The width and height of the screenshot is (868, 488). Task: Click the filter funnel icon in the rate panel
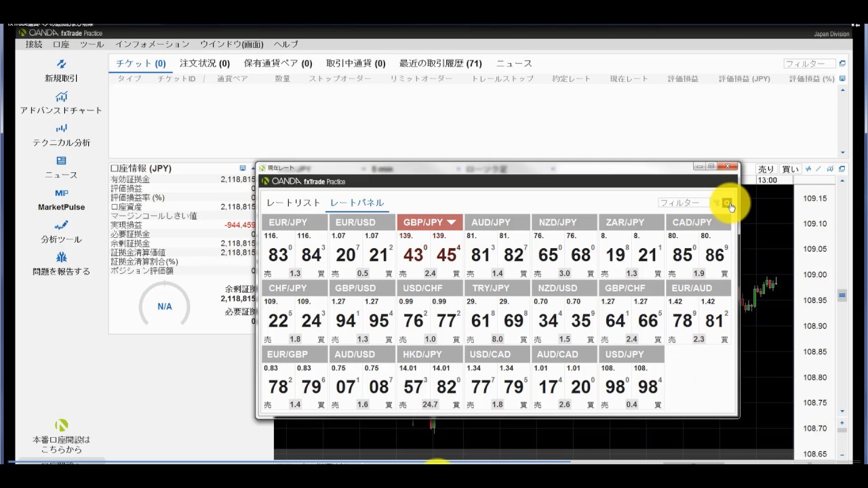716,203
